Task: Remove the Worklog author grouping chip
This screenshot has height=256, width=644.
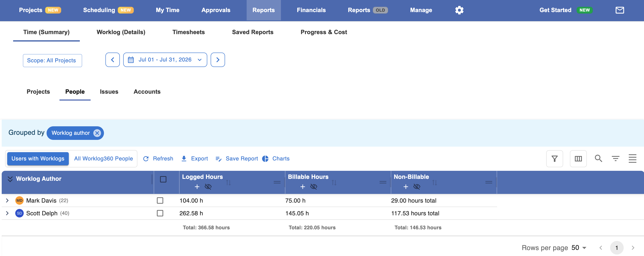Action: pyautogui.click(x=97, y=133)
